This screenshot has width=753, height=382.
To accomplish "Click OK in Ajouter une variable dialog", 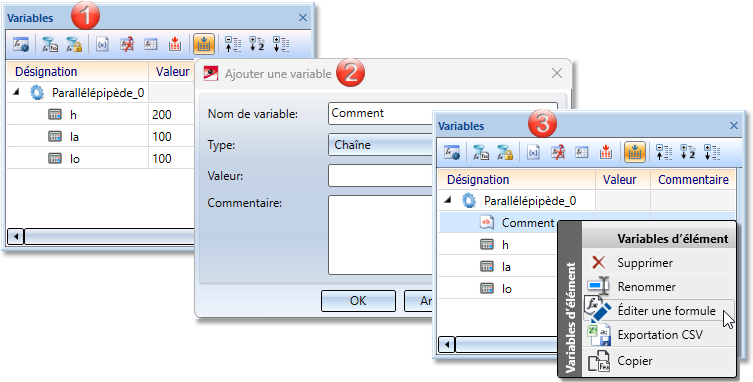I will [x=358, y=301].
